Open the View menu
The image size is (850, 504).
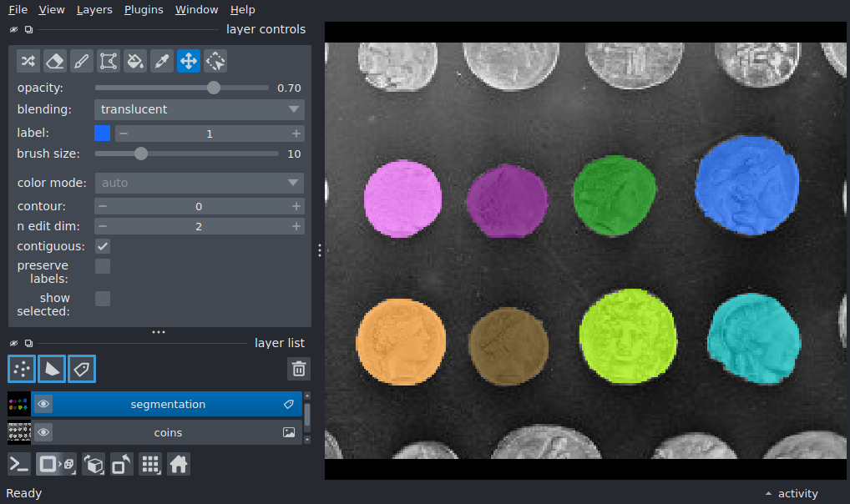coord(52,10)
